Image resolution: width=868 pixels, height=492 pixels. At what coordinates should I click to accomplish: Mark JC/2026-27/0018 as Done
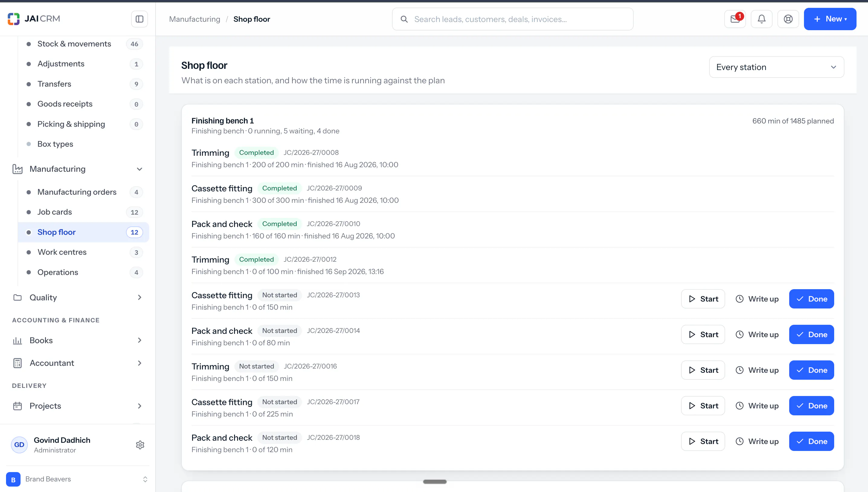(812, 441)
